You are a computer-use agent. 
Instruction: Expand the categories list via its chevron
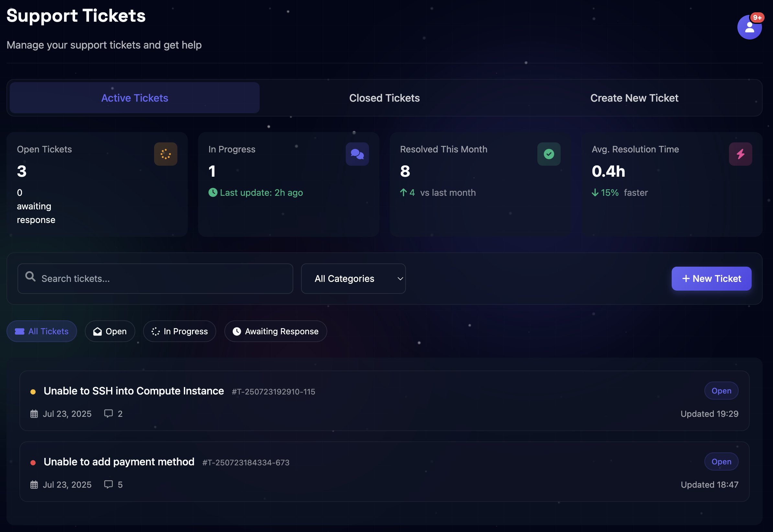pyautogui.click(x=400, y=278)
